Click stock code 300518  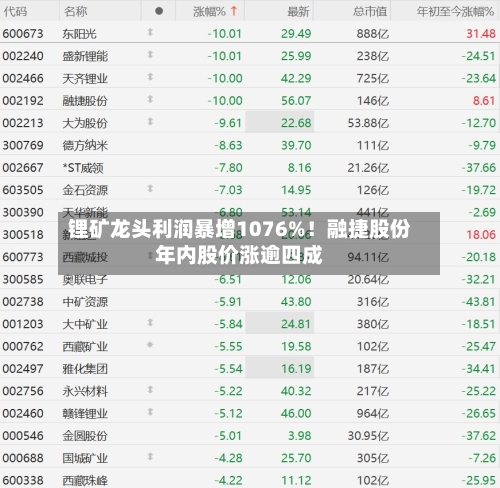pos(23,235)
